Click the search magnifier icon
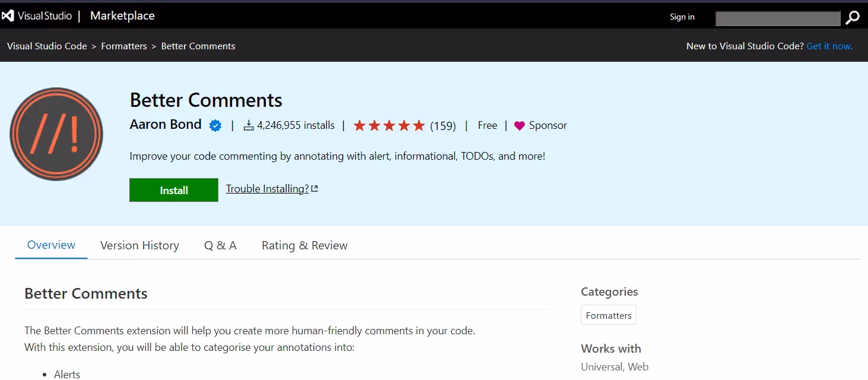The width and height of the screenshot is (868, 380). [x=853, y=18]
